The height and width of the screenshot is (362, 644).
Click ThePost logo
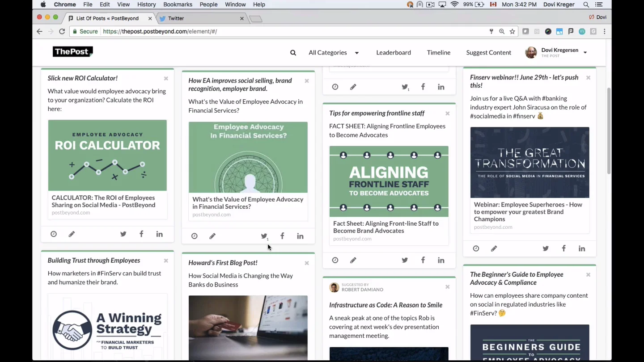[x=73, y=52]
